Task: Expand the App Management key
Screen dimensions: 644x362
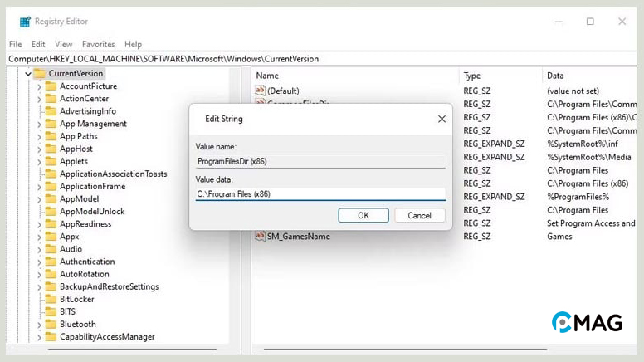Action: click(39, 125)
